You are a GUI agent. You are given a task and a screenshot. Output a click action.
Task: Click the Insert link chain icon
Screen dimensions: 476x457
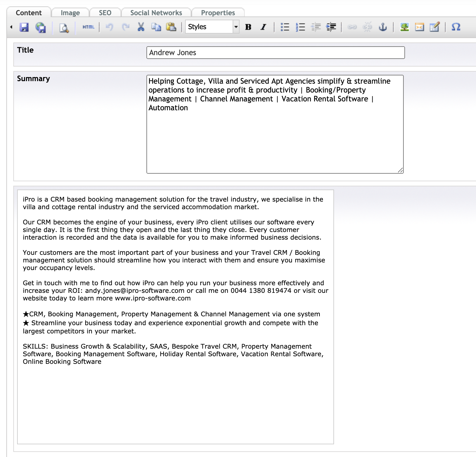coord(352,27)
